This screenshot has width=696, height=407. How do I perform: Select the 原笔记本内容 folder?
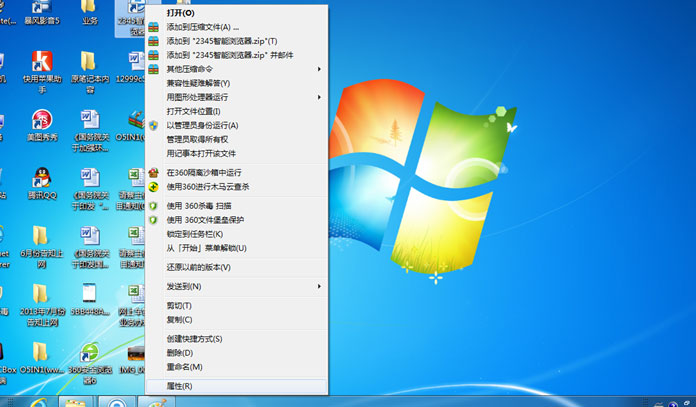89,72
